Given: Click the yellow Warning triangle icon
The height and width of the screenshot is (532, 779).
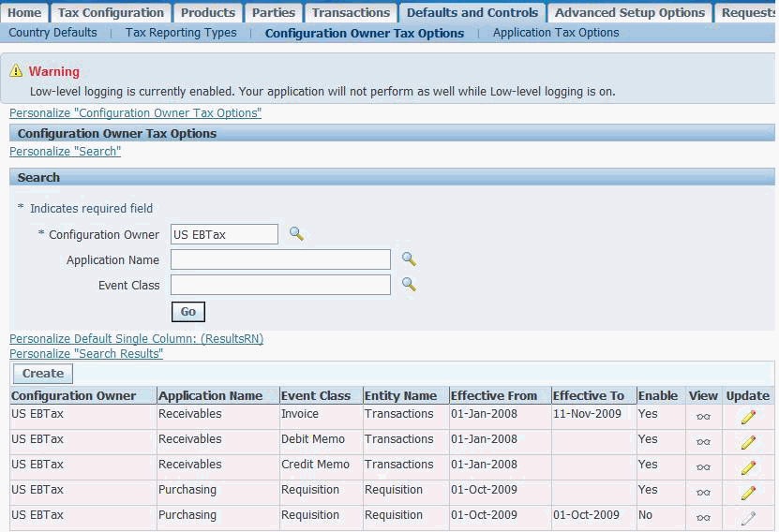Looking at the screenshot, I should point(16,70).
